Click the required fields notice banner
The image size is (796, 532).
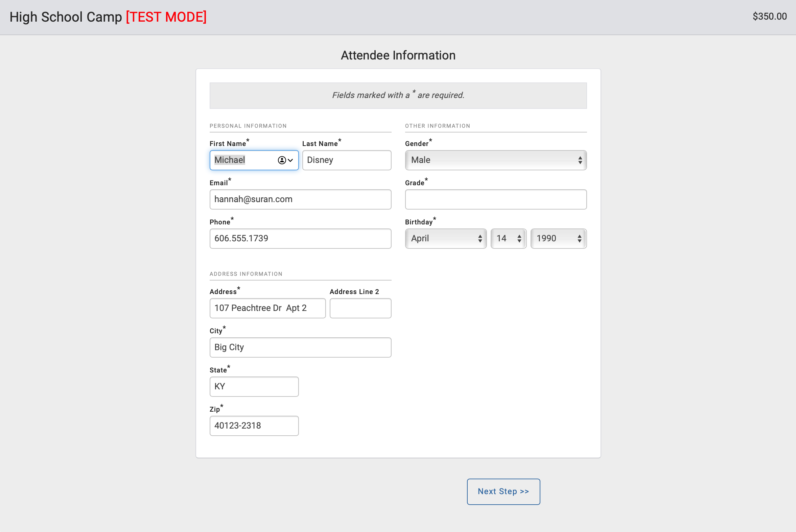click(398, 95)
